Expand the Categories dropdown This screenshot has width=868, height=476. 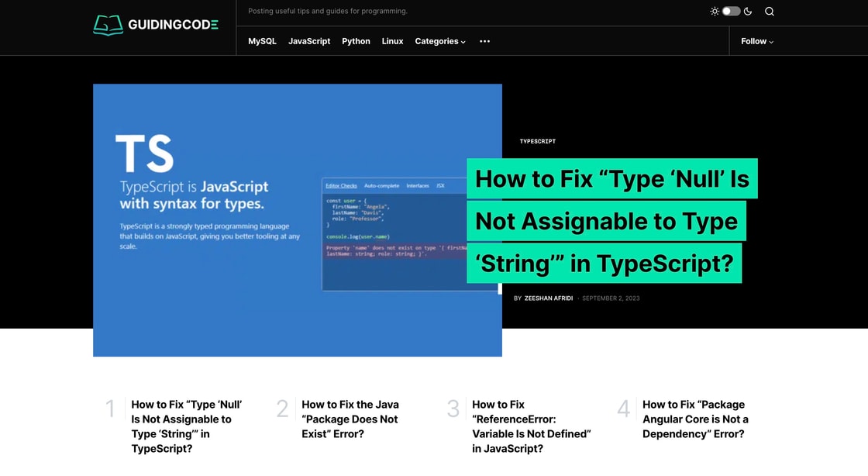pos(439,41)
